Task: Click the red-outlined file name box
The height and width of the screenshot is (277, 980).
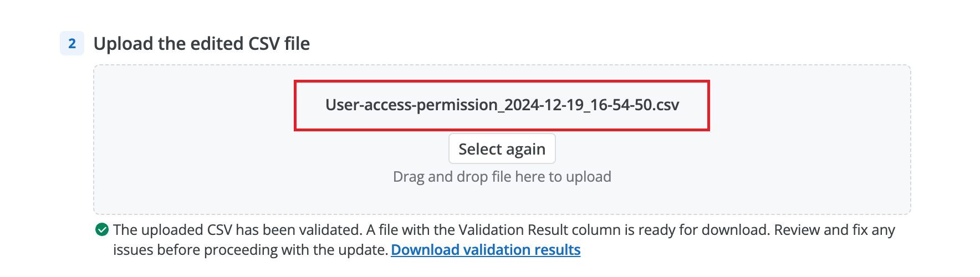Action: (x=502, y=105)
